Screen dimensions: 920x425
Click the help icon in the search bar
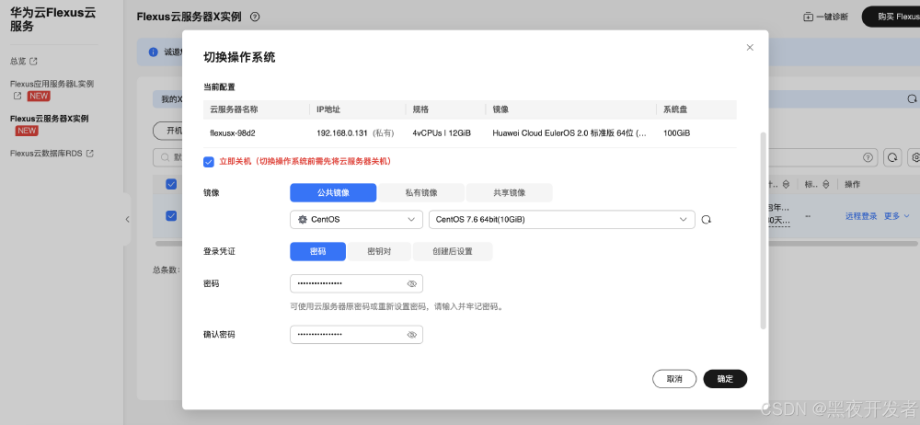click(x=867, y=157)
